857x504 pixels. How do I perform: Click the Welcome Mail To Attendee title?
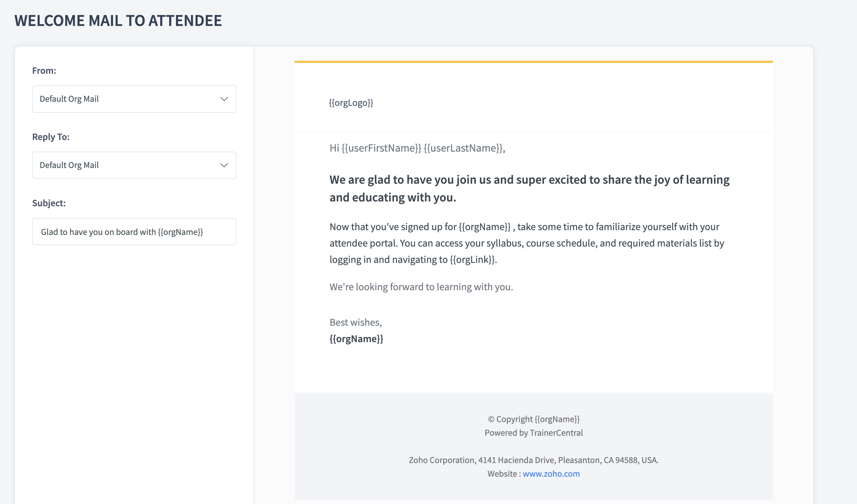tap(118, 21)
